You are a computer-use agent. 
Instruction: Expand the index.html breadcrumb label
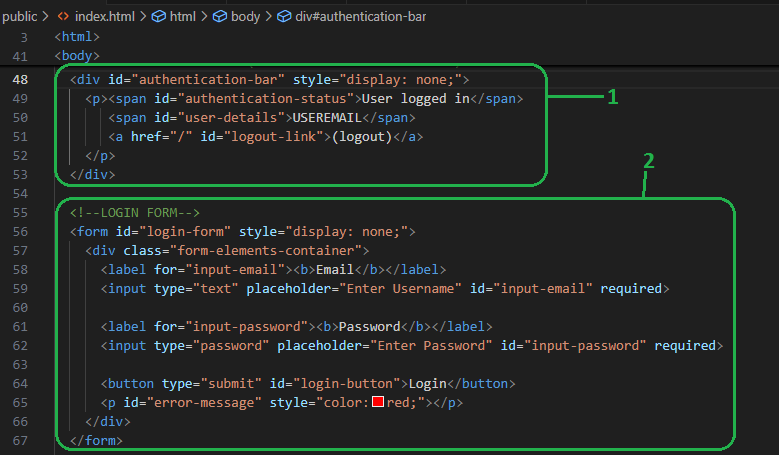click(x=106, y=16)
